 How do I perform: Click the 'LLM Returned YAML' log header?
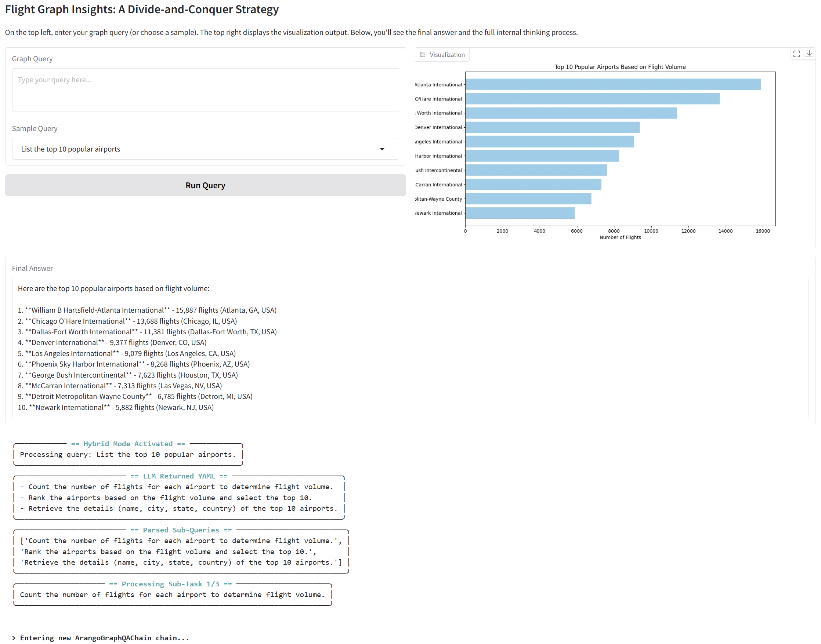pos(179,476)
